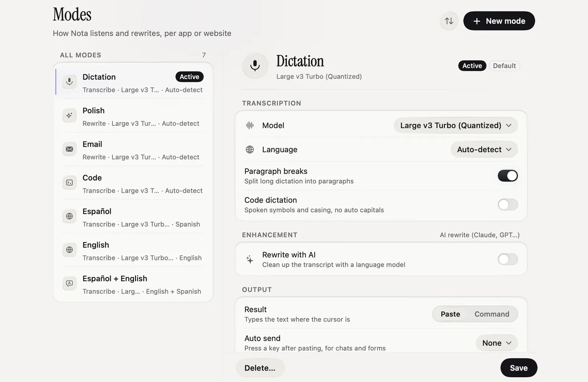Click the Active badge in Dictation header

point(472,66)
